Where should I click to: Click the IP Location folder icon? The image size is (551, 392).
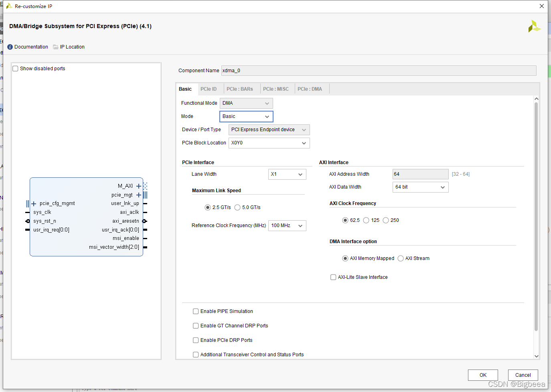coord(56,47)
